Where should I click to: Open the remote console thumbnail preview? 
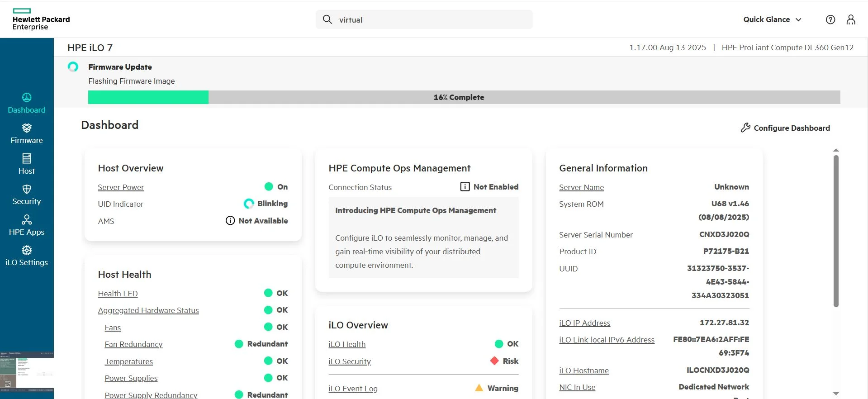pos(27,371)
